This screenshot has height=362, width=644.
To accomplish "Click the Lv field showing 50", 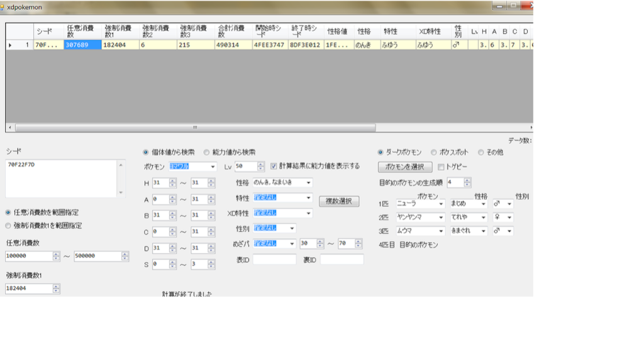I will pos(246,166).
